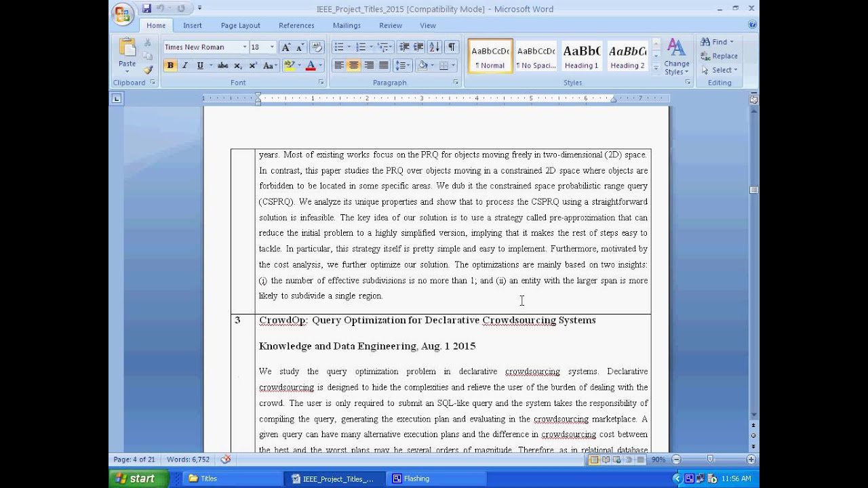The width and height of the screenshot is (868, 488).
Task: Expand the Numbering list dropdown arrow
Action: coord(371,47)
